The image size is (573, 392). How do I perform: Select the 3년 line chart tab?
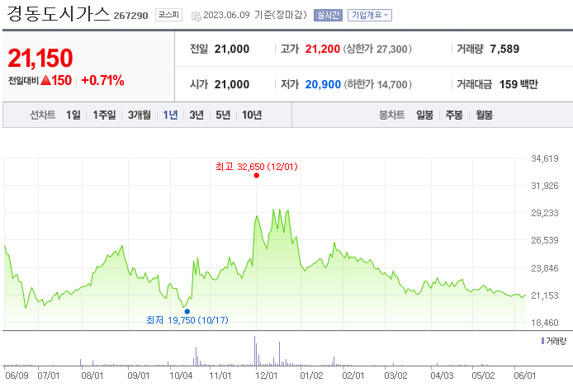[x=197, y=115]
